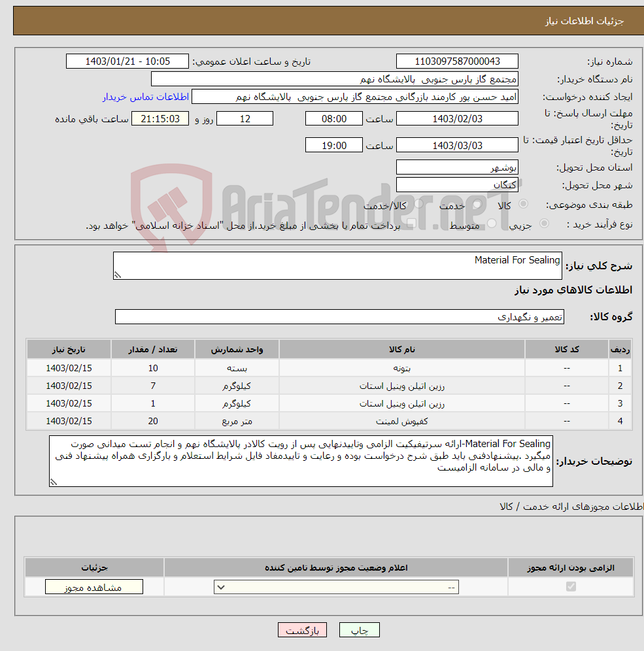Click the price validity time 19:00
This screenshot has width=644, height=651.
coord(334,145)
